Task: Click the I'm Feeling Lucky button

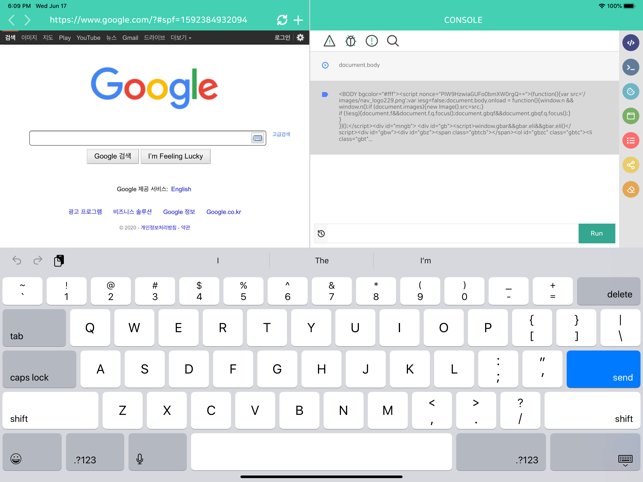Action: [x=176, y=156]
